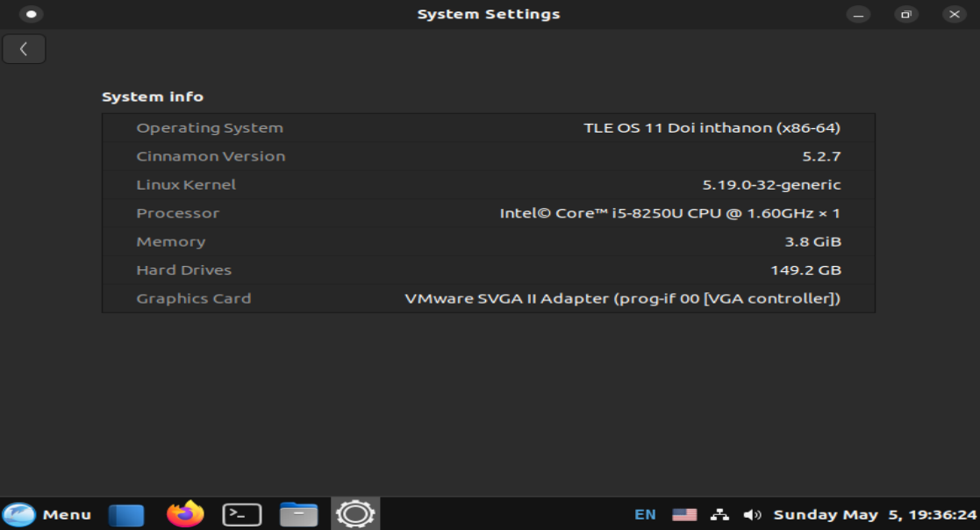Click the 'Operating System' label
Viewport: 980px width, 530px height.
[x=210, y=128]
